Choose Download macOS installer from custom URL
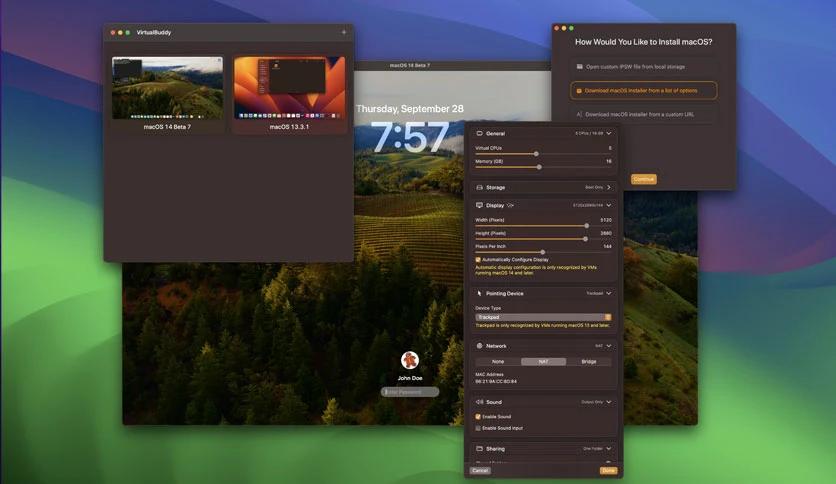The width and height of the screenshot is (836, 484). 644,114
